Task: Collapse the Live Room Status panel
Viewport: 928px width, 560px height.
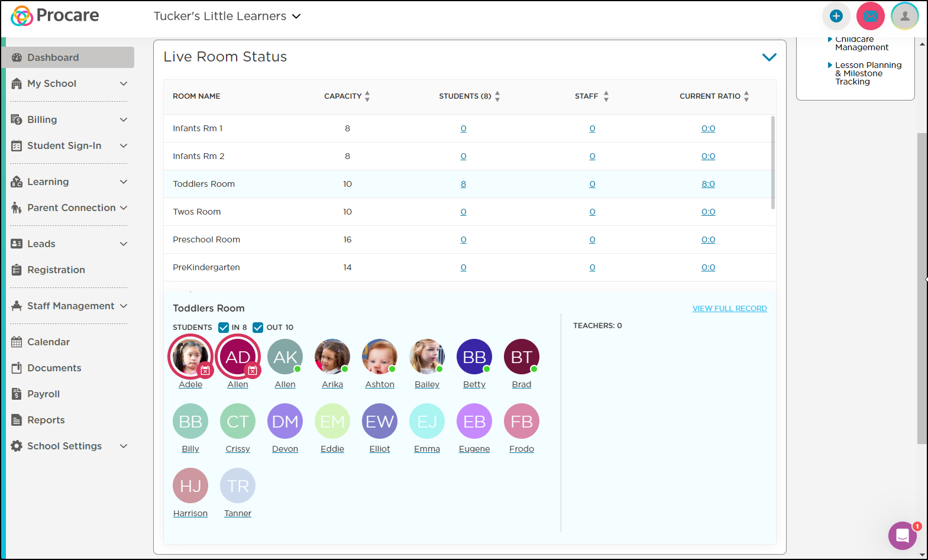Action: pyautogui.click(x=769, y=57)
